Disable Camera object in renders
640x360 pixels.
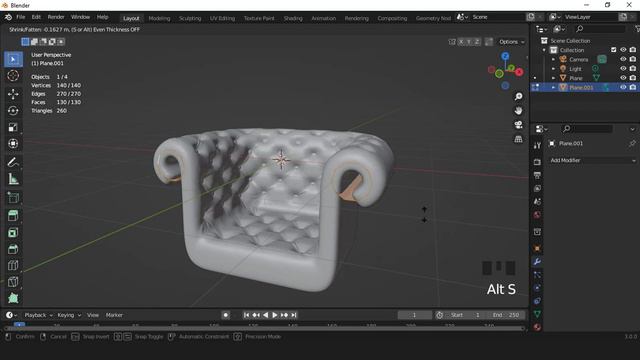633,60
